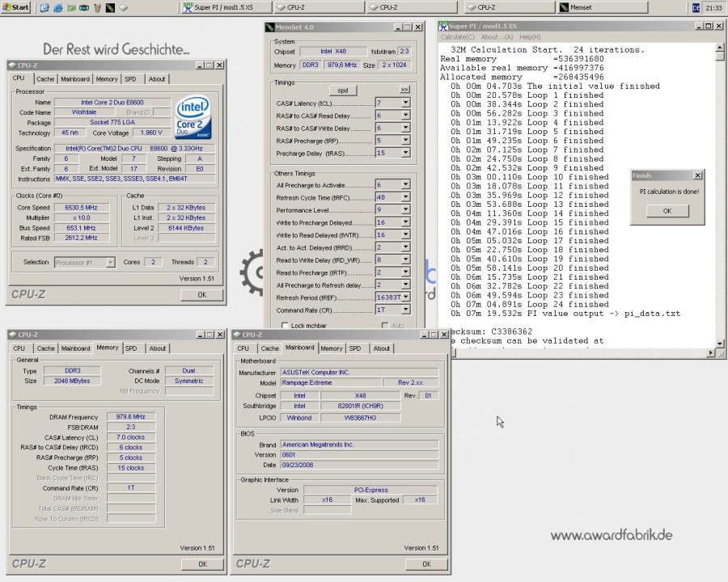
Task: Click Super PI horizontal scrollbar right arrow
Action: (x=710, y=353)
